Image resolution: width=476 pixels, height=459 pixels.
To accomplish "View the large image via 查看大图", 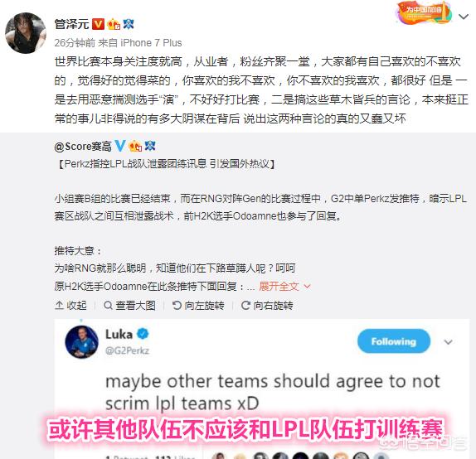I will point(129,305).
